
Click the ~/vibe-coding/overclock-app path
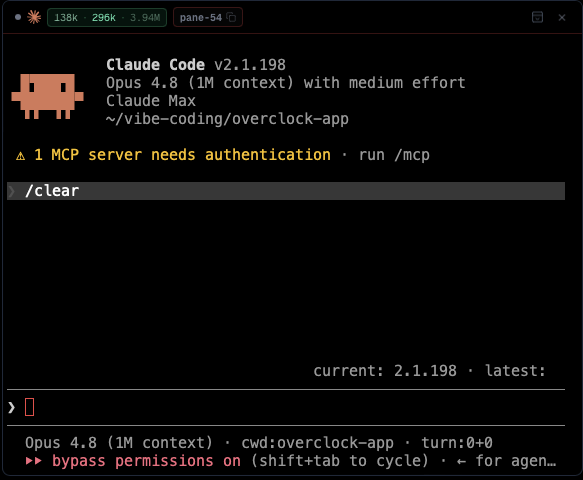(x=227, y=119)
